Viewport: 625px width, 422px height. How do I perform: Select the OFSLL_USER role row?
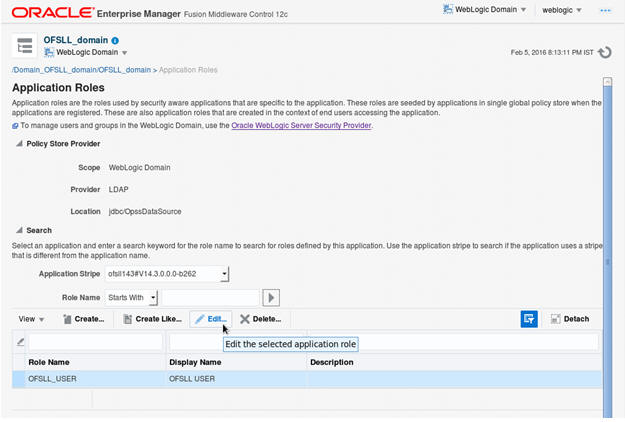307,379
